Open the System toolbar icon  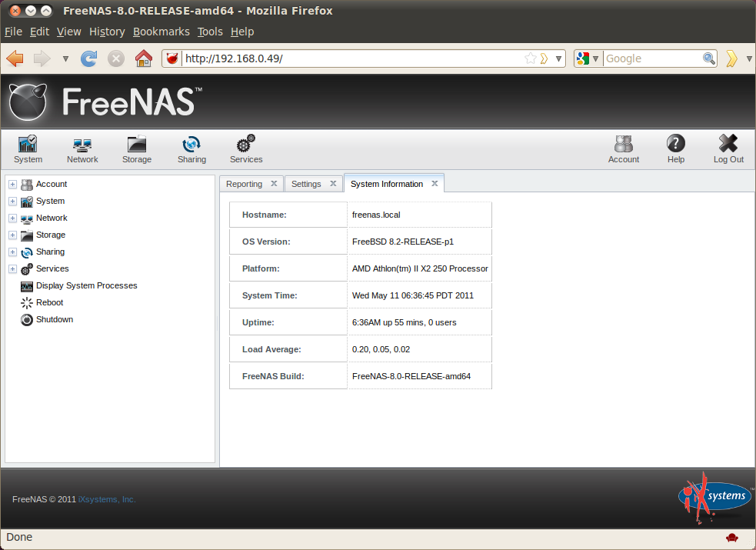click(28, 144)
